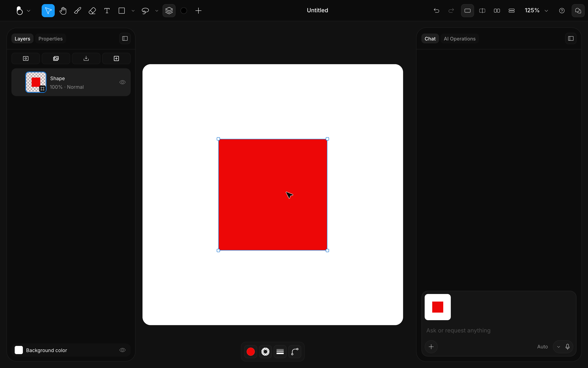The width and height of the screenshot is (588, 368).
Task: Open the 125% zoom dropdown
Action: click(536, 10)
